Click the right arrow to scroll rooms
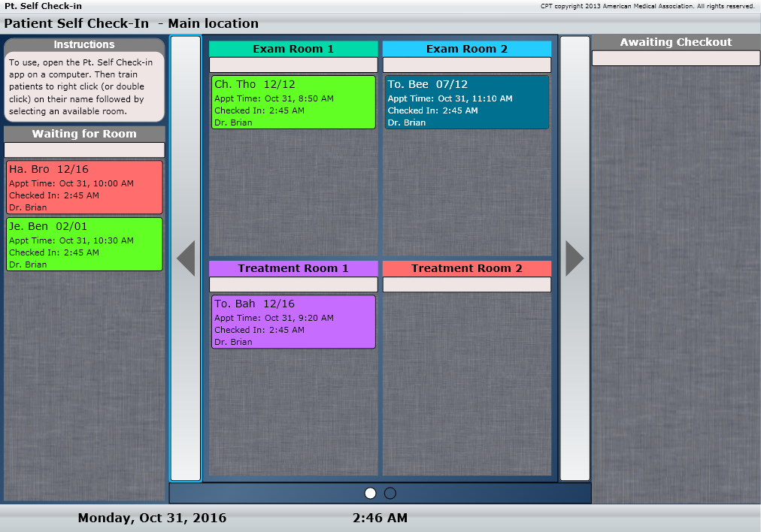 click(x=575, y=258)
